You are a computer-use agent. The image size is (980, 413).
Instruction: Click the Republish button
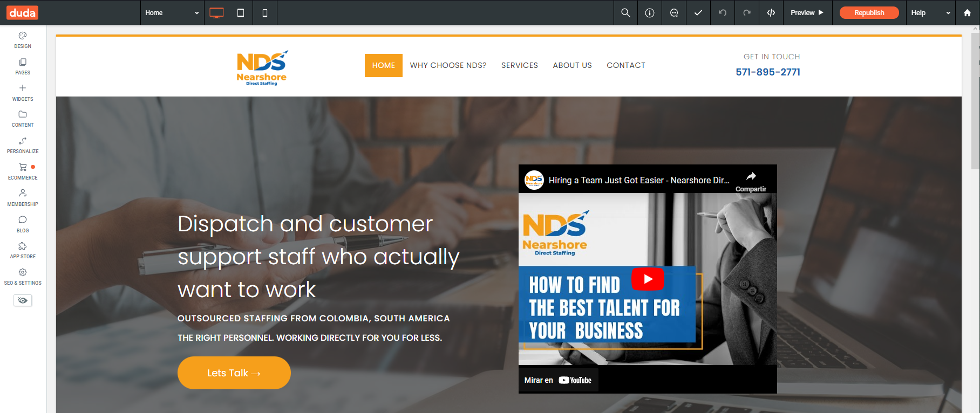pos(869,12)
